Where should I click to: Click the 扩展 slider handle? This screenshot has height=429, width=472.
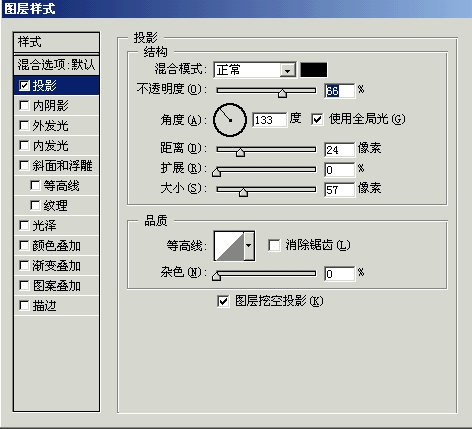click(217, 172)
